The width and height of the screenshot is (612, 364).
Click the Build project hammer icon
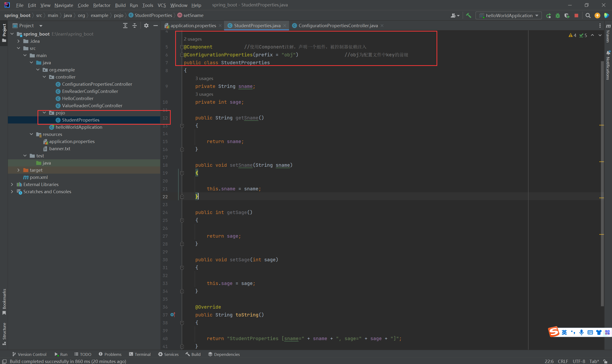pyautogui.click(x=468, y=16)
